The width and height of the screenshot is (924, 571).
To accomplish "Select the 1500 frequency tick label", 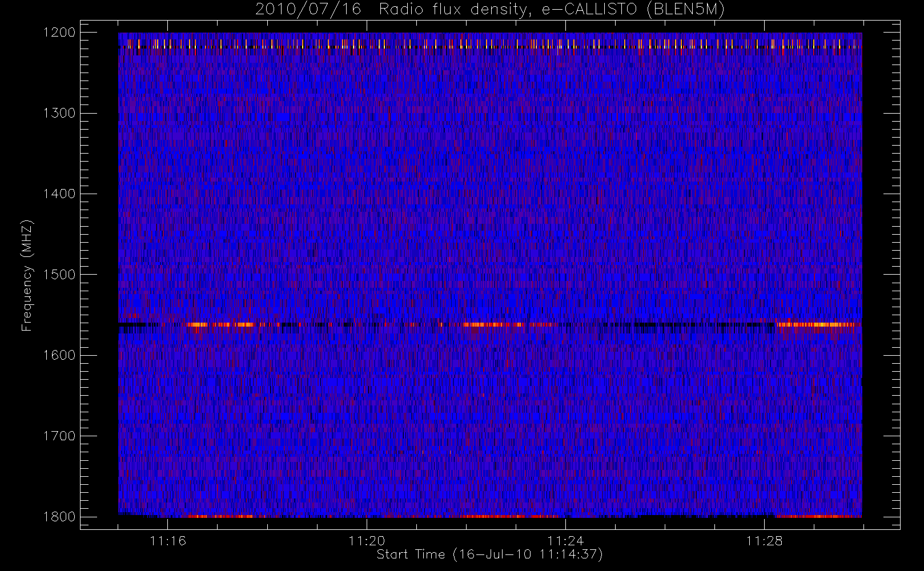I will point(59,275).
